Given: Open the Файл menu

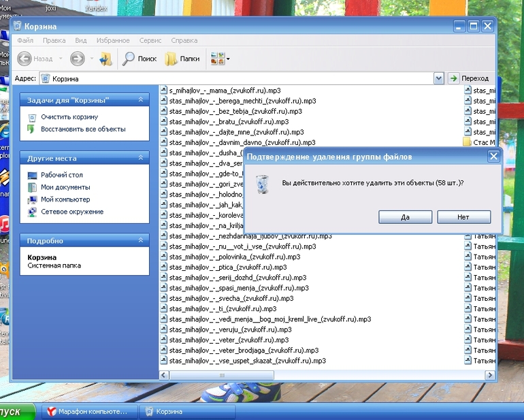Looking at the screenshot, I should (x=25, y=41).
